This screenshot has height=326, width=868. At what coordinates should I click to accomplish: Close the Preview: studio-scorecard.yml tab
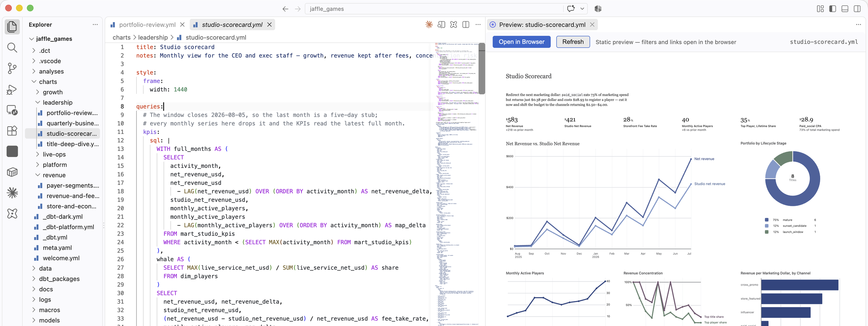click(592, 25)
